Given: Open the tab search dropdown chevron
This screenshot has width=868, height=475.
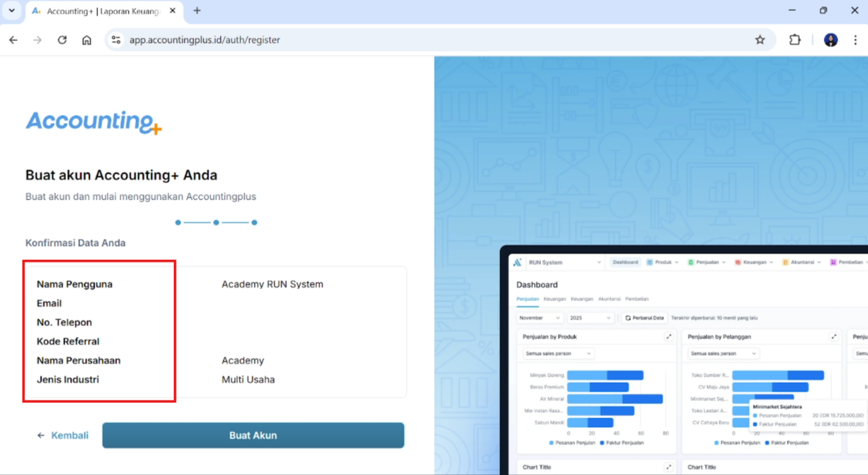Looking at the screenshot, I should (12, 11).
